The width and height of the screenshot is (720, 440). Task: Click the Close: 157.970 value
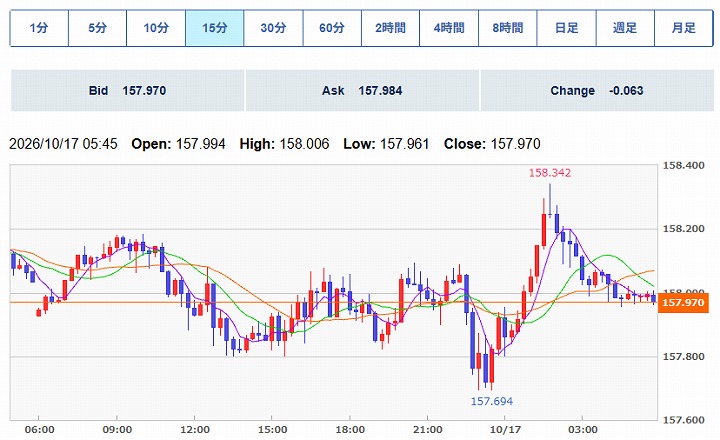pos(492,144)
